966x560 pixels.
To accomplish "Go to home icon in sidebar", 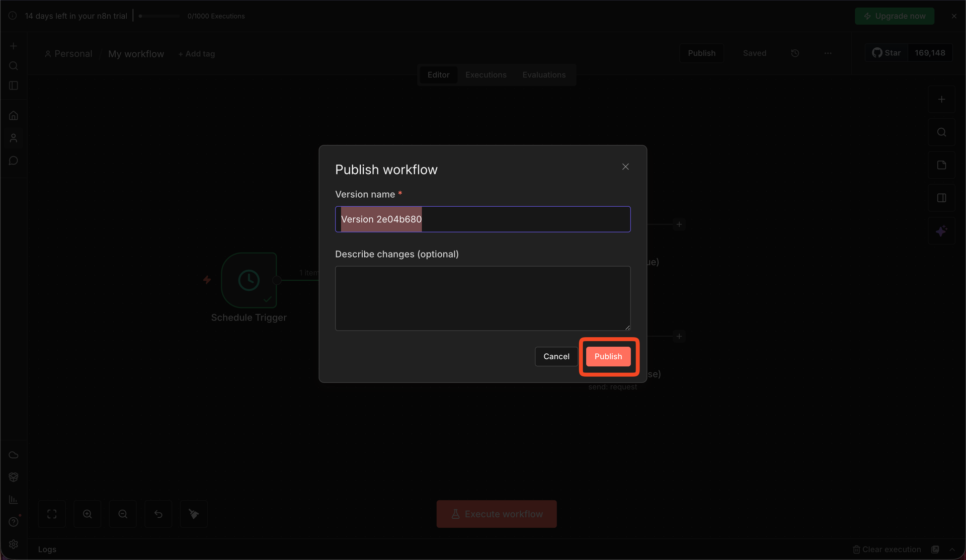I will click(14, 116).
